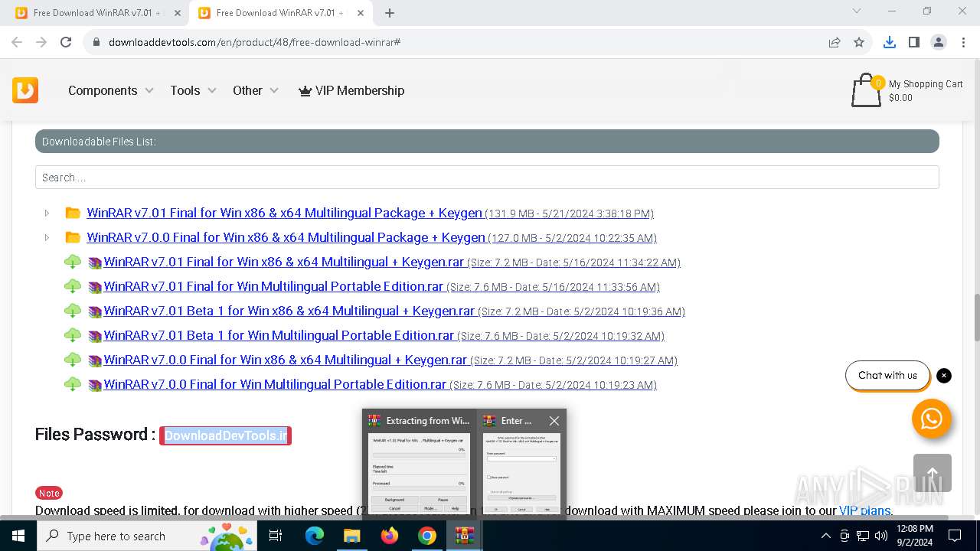Share this page icon in address bar

[835, 42]
